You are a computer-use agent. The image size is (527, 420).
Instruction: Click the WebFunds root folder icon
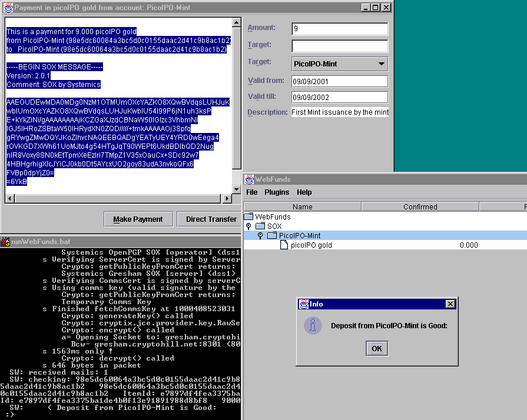tap(248, 216)
